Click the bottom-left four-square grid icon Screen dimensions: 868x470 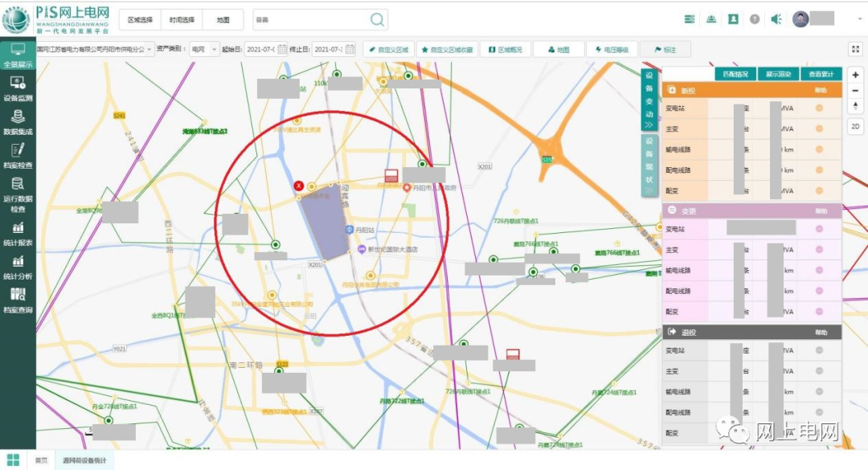[x=13, y=460]
